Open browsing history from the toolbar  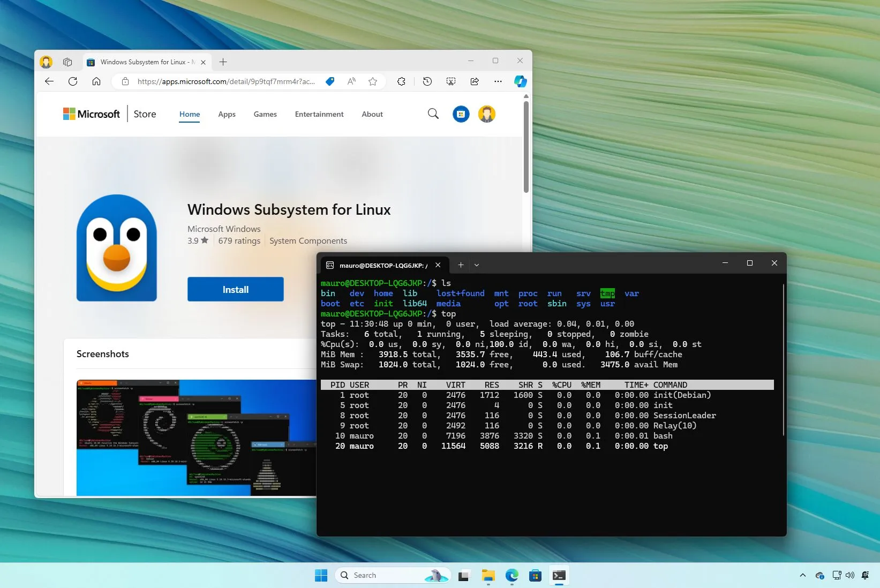click(x=427, y=81)
